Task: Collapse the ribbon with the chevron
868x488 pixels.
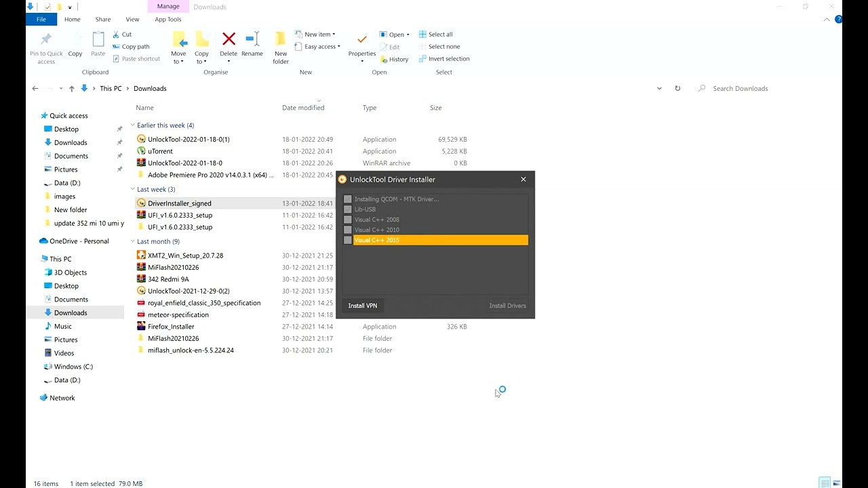Action: [827, 20]
